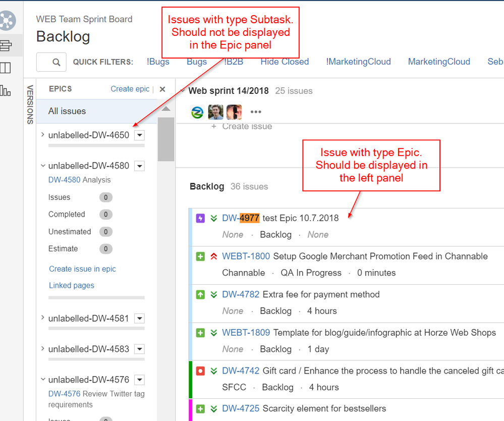
Task: Close the Epics panel with X
Action: coord(162,89)
